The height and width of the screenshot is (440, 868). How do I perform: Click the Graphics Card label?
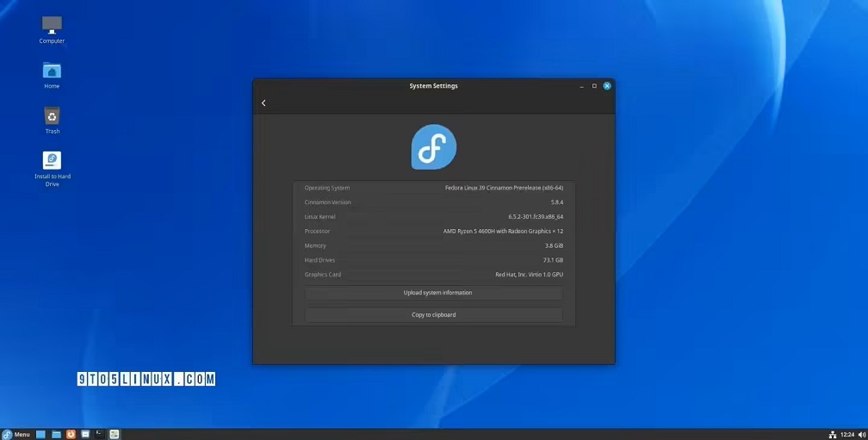click(x=323, y=275)
